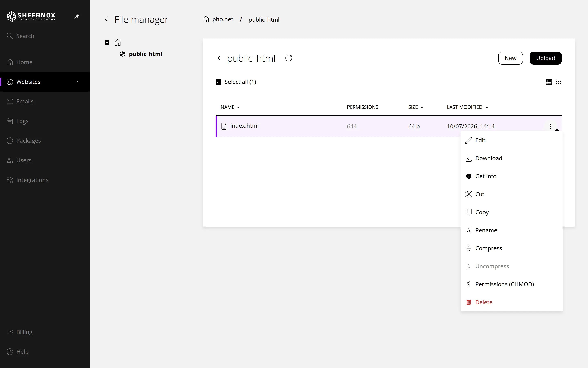Image resolution: width=588 pixels, height=368 pixels.
Task: Open Home in sidebar
Action: pos(45,62)
